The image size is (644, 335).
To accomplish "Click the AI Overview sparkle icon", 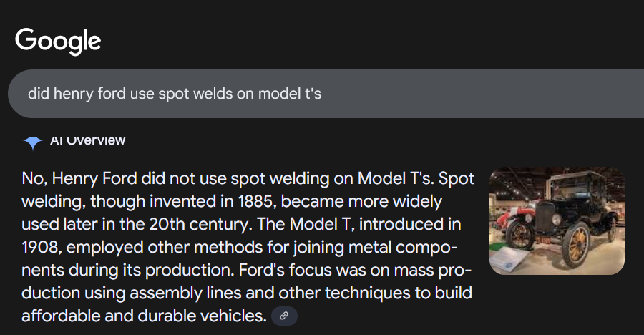I will coord(32,142).
